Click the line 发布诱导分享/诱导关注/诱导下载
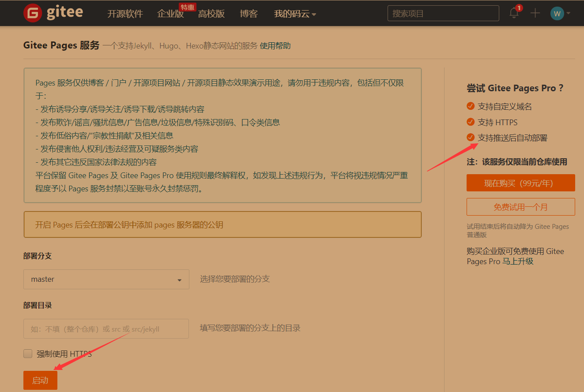 pos(120,109)
